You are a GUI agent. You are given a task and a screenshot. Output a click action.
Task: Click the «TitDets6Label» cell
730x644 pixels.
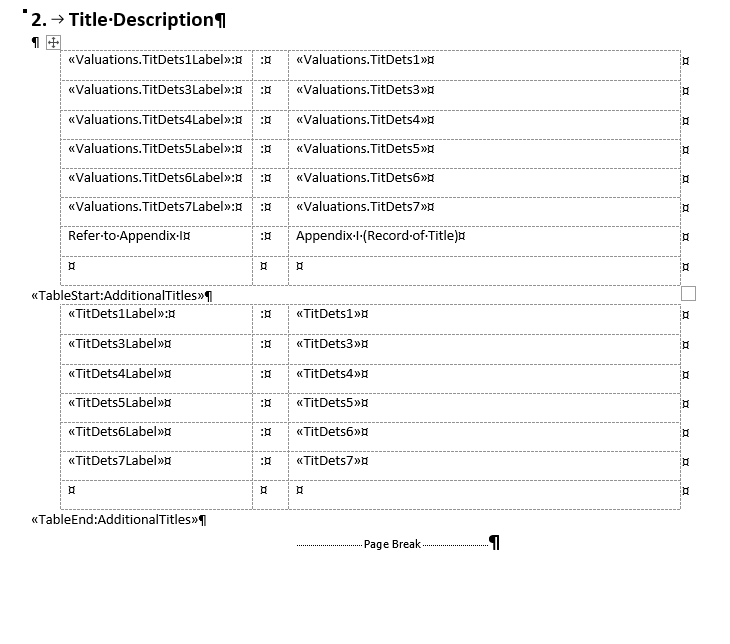click(x=156, y=437)
